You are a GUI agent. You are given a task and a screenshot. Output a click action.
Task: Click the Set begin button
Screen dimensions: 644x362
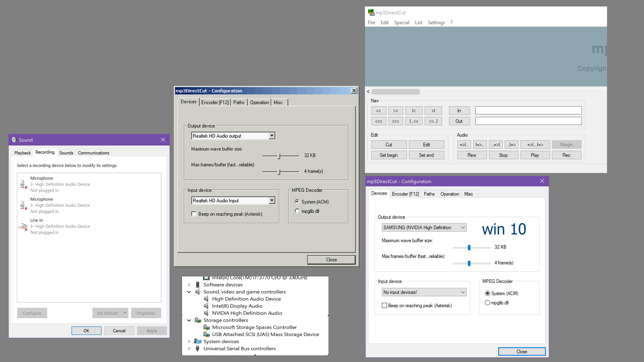(x=389, y=155)
